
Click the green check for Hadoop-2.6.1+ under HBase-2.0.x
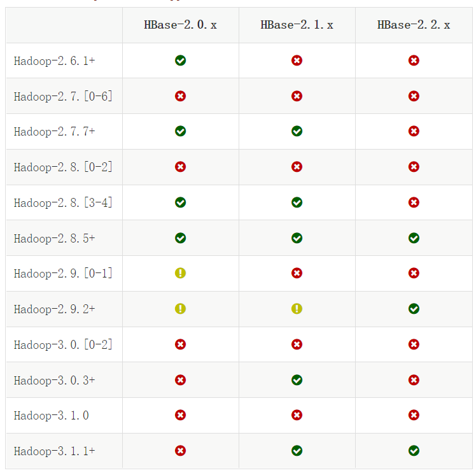pos(180,60)
